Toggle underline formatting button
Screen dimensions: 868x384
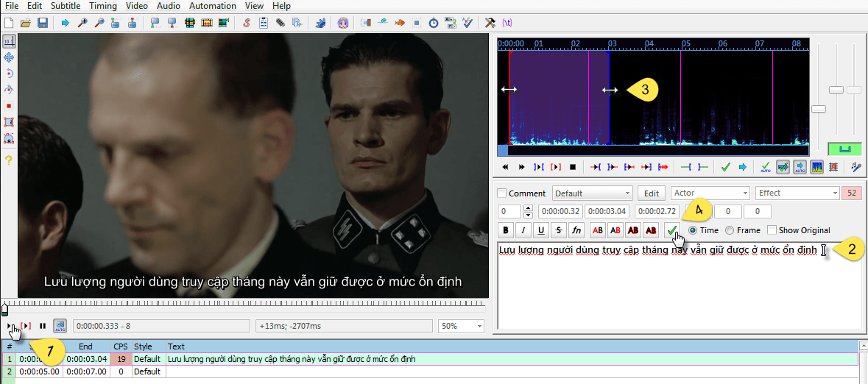point(540,230)
